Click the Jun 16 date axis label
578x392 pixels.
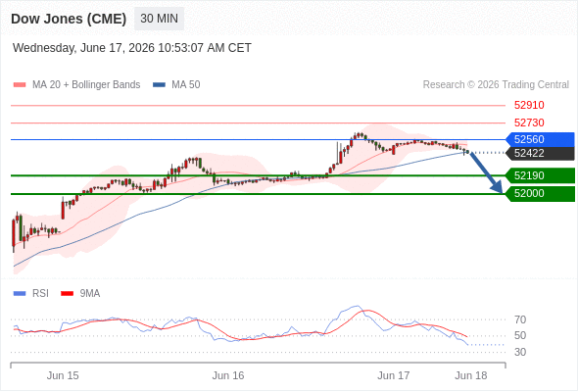click(228, 375)
